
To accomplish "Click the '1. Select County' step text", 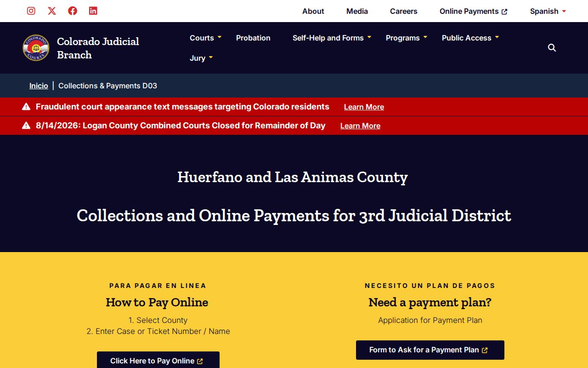I will (158, 320).
